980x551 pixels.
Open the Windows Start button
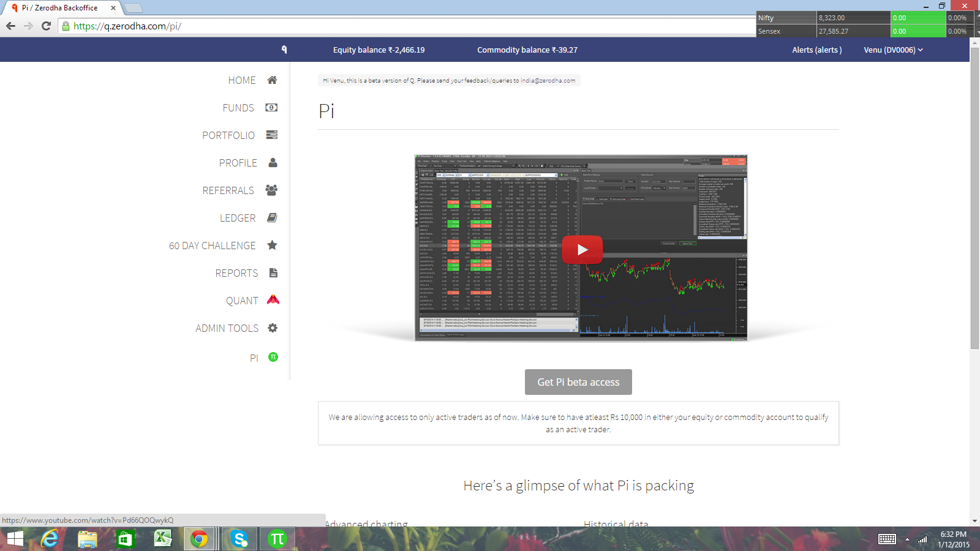coord(15,539)
